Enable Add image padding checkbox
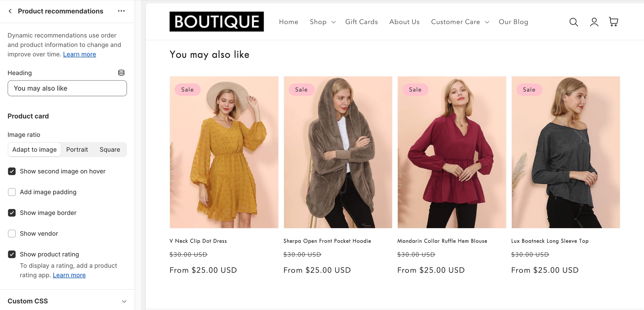Image resolution: width=644 pixels, height=310 pixels. click(12, 192)
